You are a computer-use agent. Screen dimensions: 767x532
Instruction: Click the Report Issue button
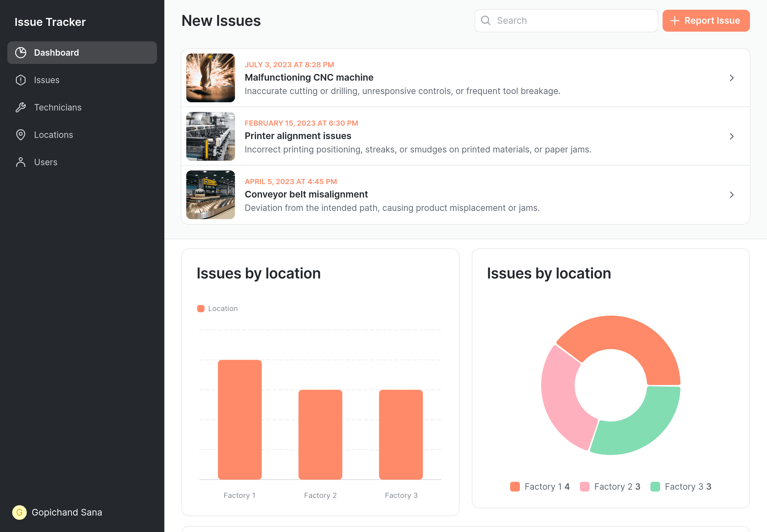click(706, 21)
